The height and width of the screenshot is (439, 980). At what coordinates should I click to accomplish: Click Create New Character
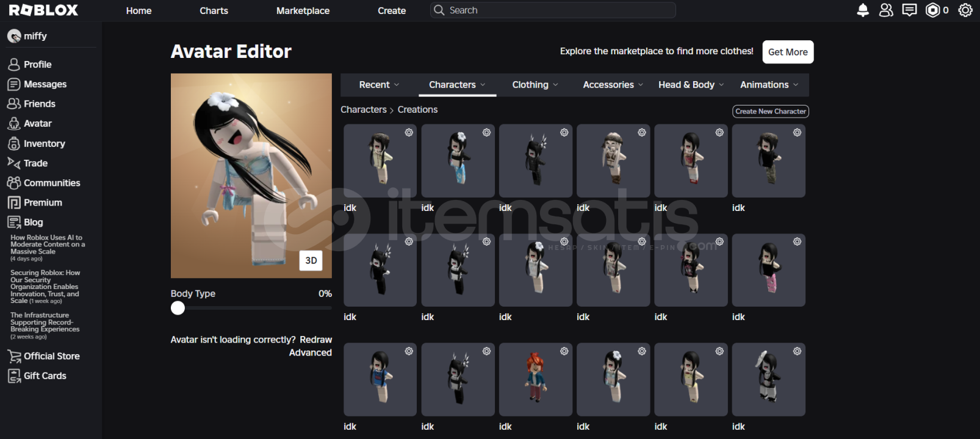[x=771, y=112]
